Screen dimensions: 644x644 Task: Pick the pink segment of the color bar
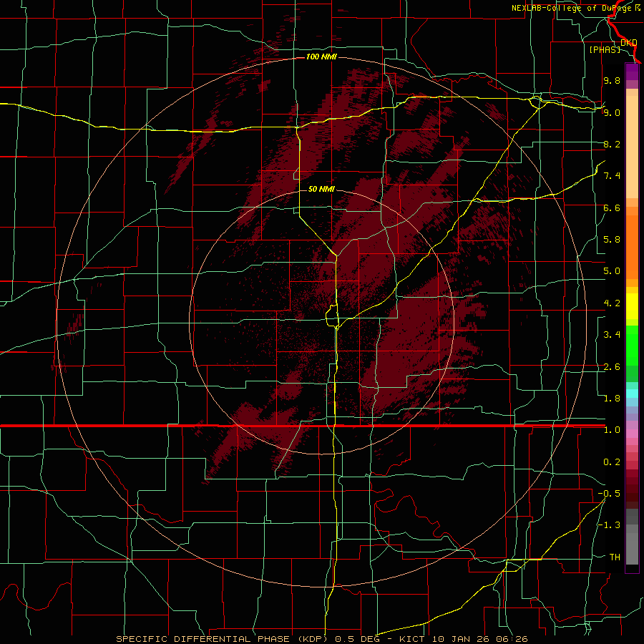[x=632, y=433]
